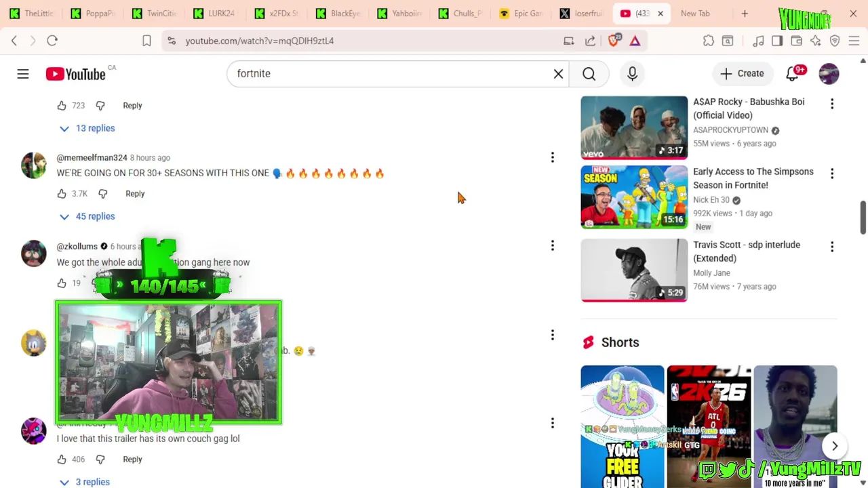
Task: Open the notifications bell
Action: [x=792, y=74]
